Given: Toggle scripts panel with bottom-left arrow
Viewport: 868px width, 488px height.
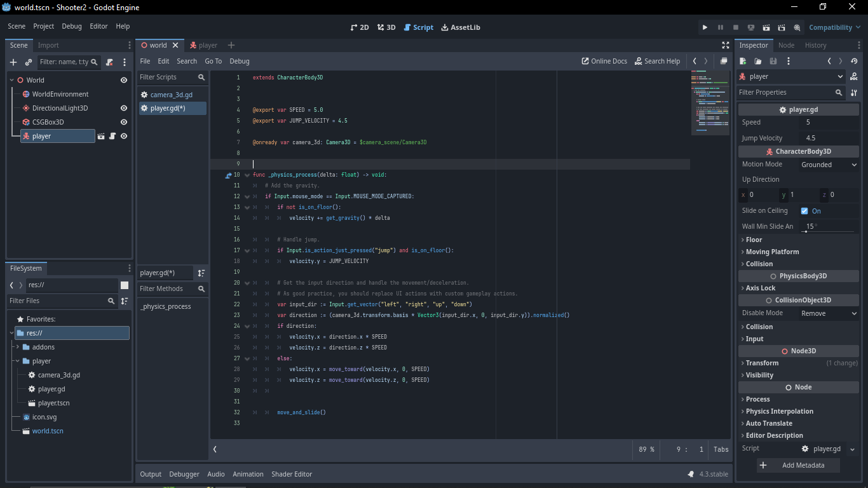Looking at the screenshot, I should [x=215, y=449].
